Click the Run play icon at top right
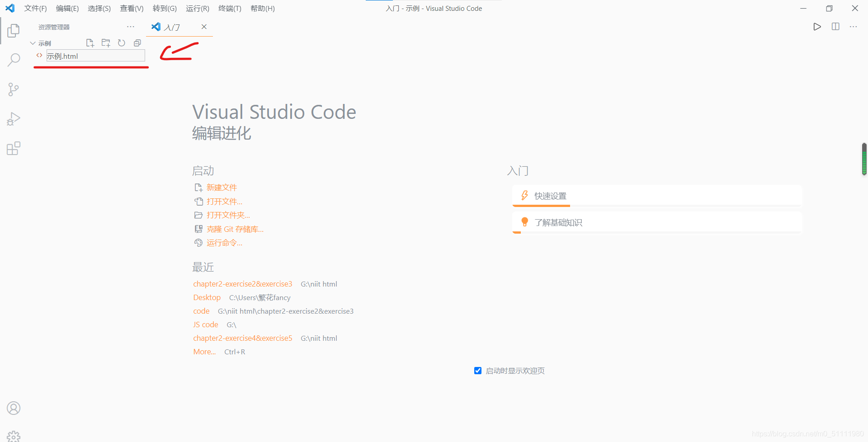This screenshot has height=442, width=868. pos(817,27)
